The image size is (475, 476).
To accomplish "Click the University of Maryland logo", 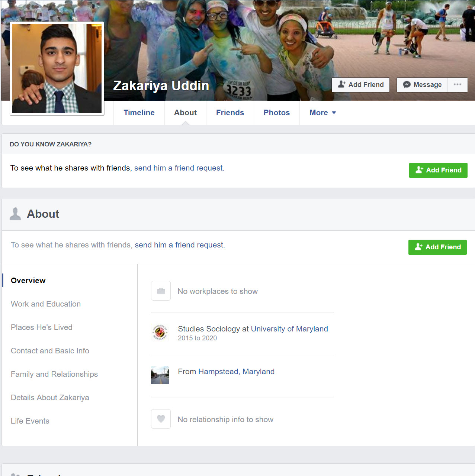I will [x=160, y=333].
